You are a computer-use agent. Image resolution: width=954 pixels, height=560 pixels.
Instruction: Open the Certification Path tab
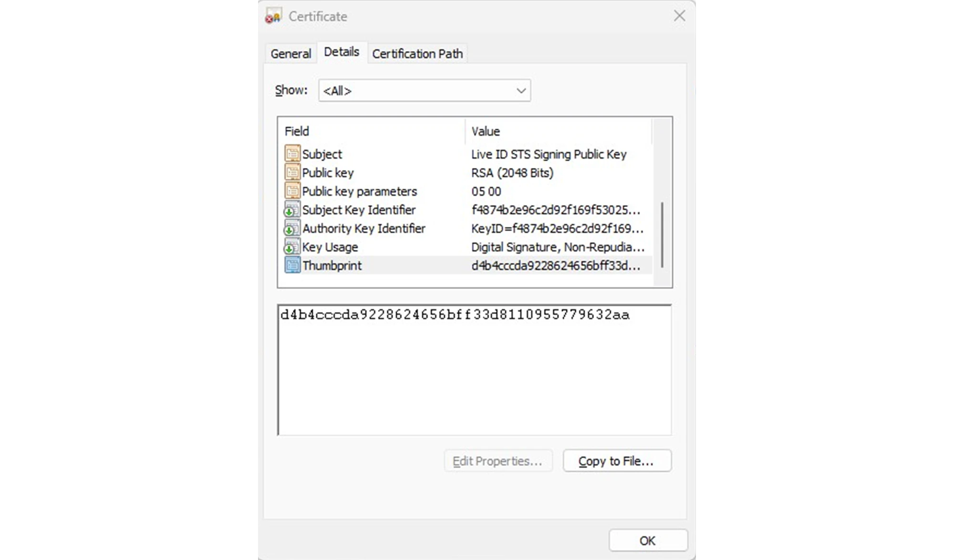(417, 54)
